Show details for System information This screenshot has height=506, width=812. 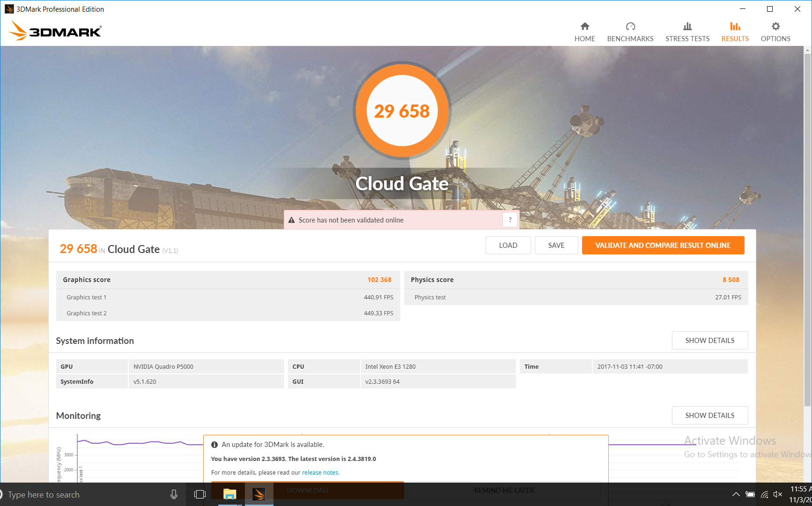710,340
